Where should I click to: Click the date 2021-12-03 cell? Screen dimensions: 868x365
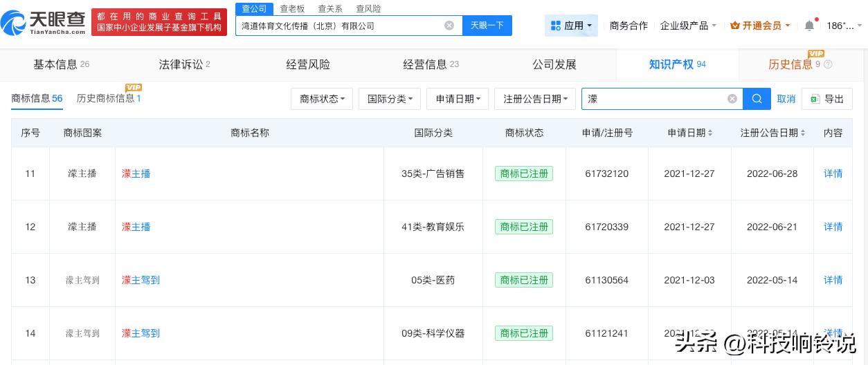pyautogui.click(x=689, y=280)
